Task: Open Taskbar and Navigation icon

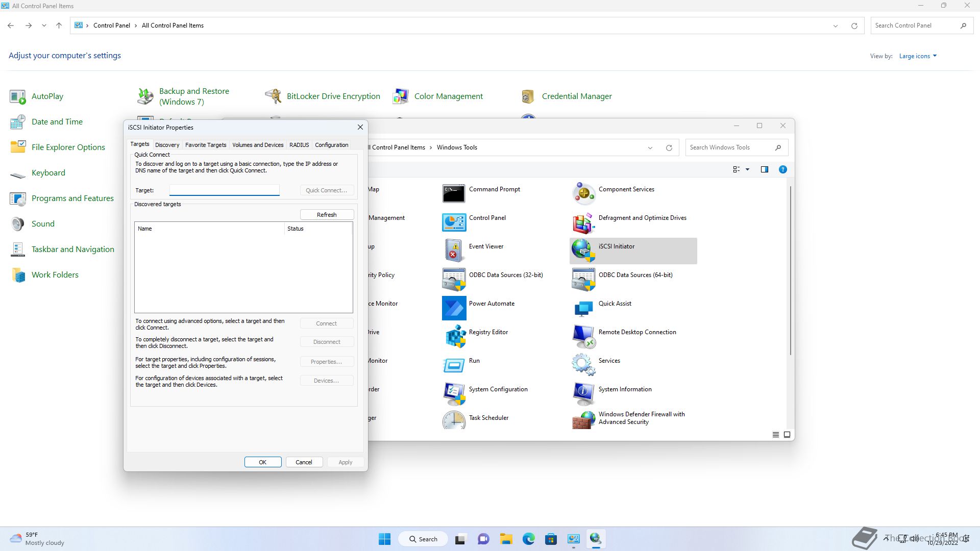Action: pyautogui.click(x=18, y=249)
